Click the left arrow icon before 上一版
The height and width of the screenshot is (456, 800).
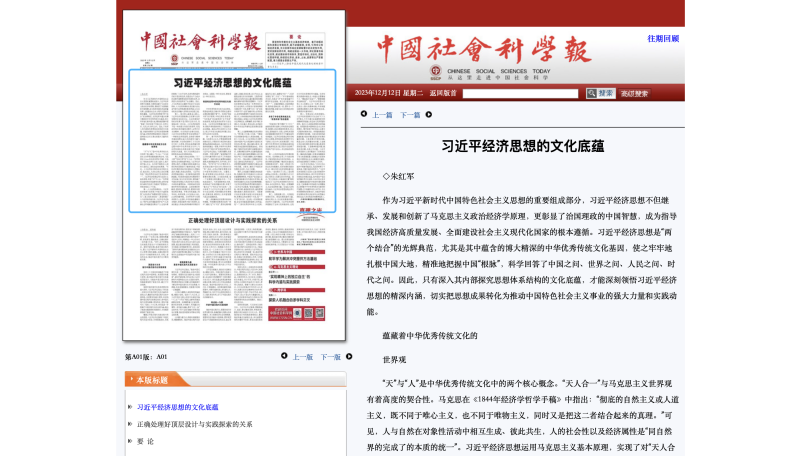click(284, 356)
